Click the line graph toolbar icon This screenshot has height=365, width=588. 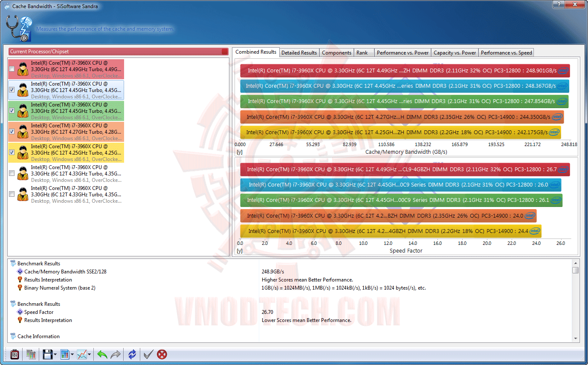pos(82,354)
